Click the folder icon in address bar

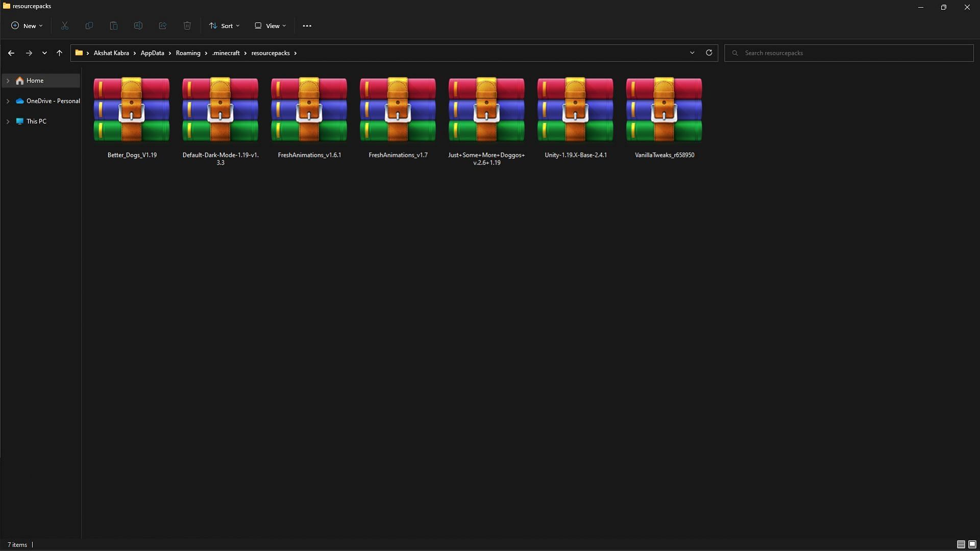point(79,53)
